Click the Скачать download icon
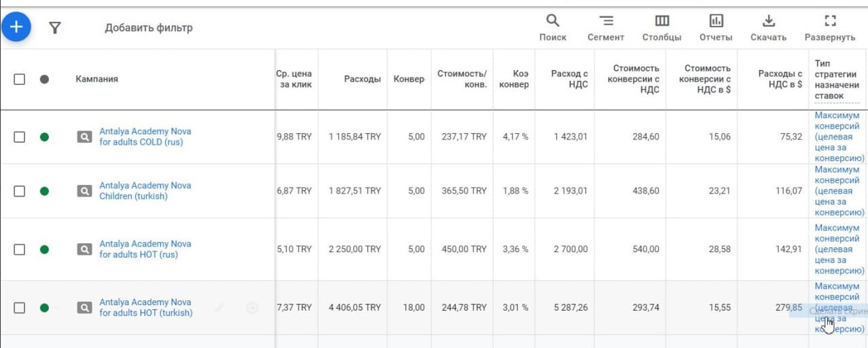This screenshot has width=868, height=348. tap(768, 27)
